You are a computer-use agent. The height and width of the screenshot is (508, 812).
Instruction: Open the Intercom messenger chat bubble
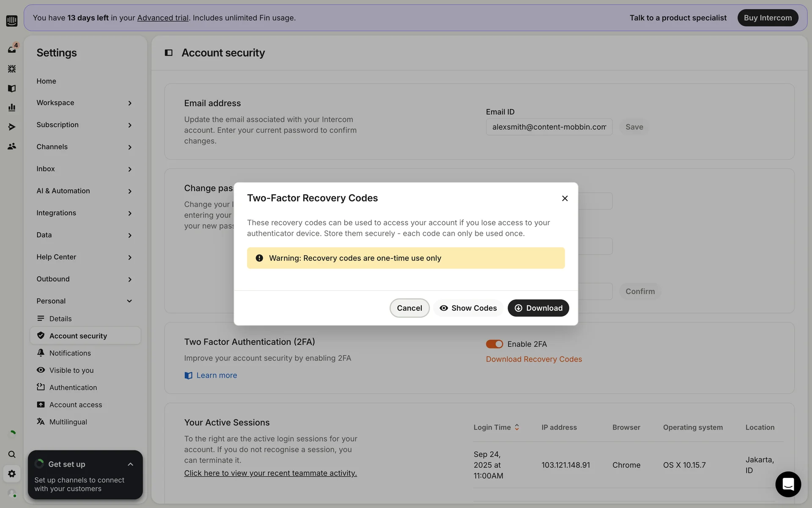click(x=788, y=484)
